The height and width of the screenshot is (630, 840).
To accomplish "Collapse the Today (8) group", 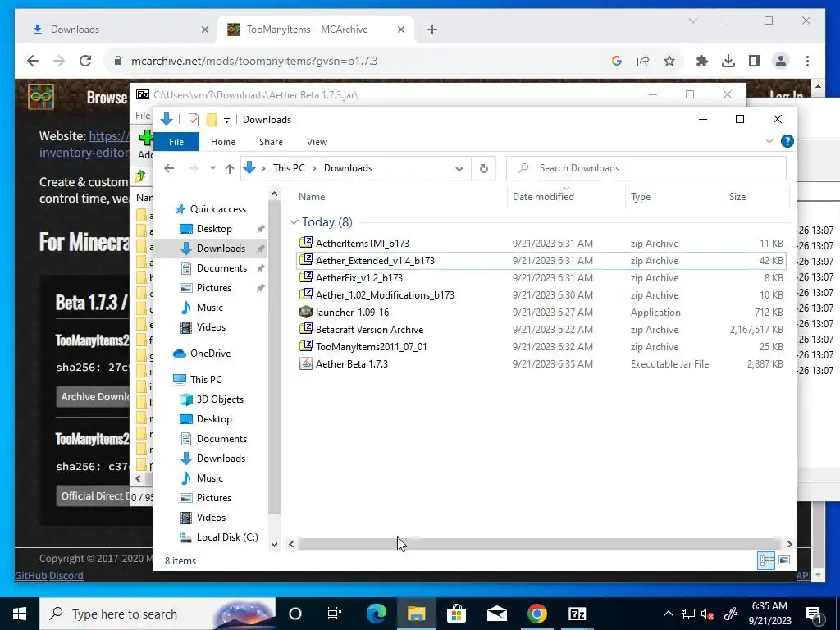I will tap(294, 222).
